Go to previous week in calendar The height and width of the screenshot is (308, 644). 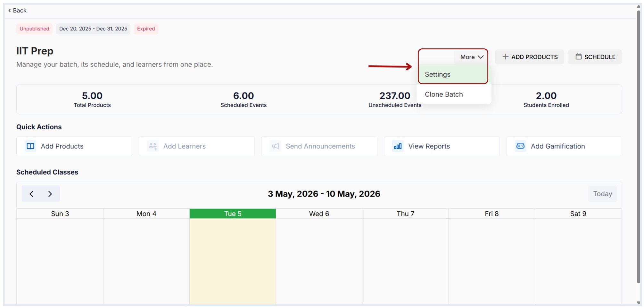coord(31,194)
